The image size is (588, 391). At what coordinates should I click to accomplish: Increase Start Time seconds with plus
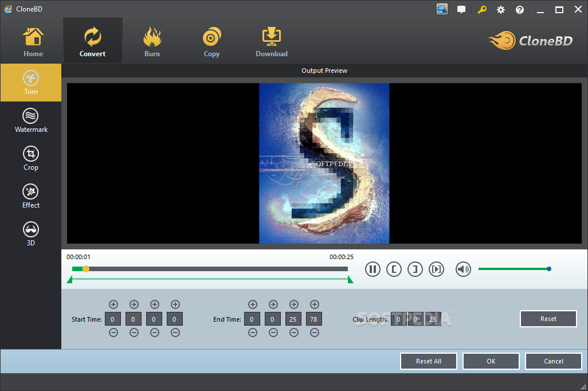click(x=155, y=304)
